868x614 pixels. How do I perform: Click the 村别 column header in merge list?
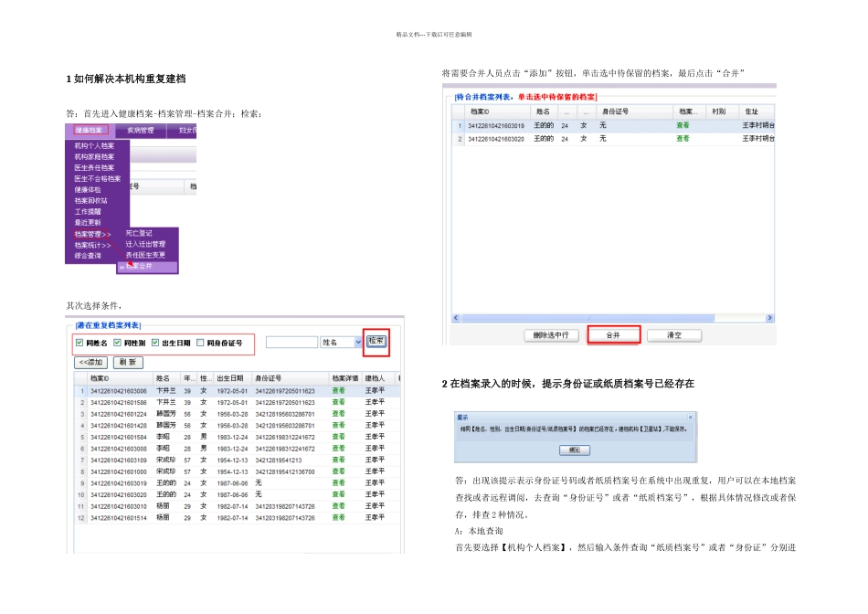click(x=724, y=111)
